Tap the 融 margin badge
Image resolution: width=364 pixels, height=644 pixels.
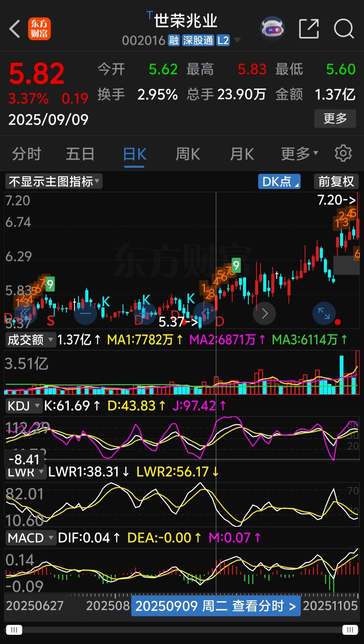click(174, 40)
